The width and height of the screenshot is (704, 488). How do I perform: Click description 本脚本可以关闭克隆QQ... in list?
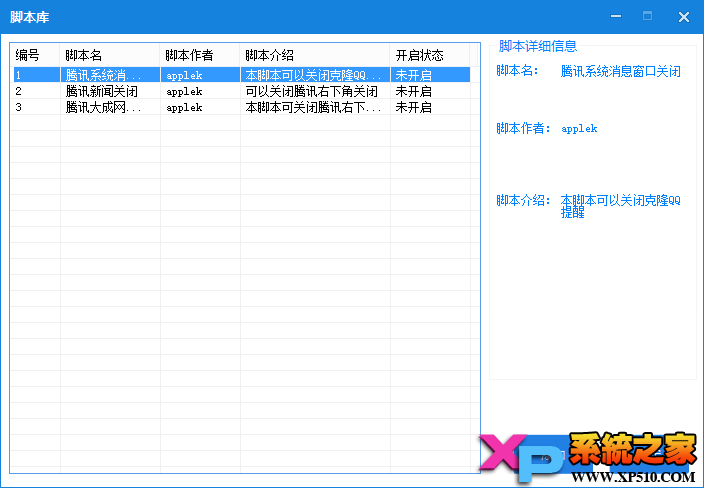313,75
